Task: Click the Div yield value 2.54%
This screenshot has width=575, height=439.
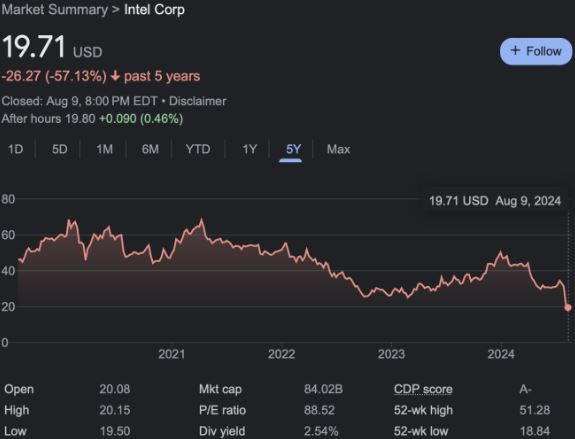Action: tap(321, 431)
